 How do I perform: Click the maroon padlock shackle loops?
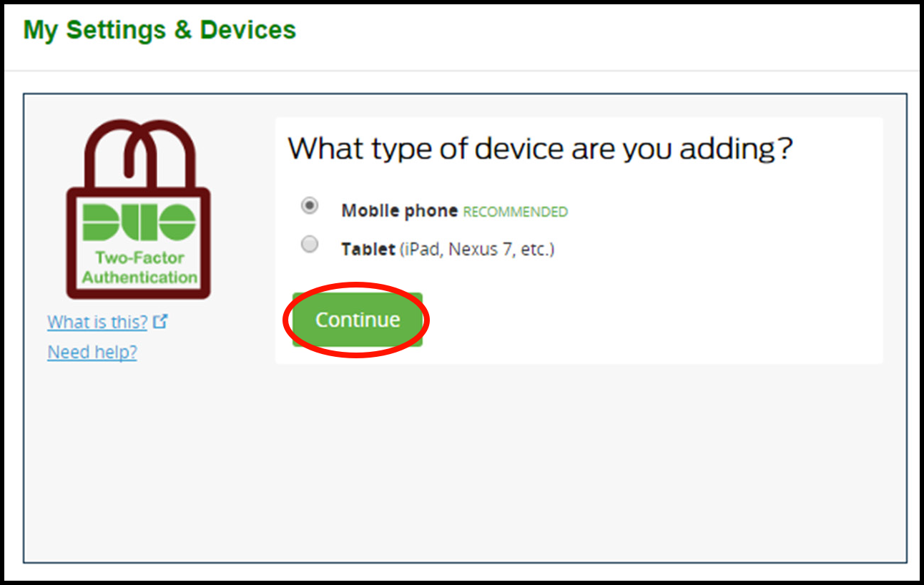click(139, 154)
